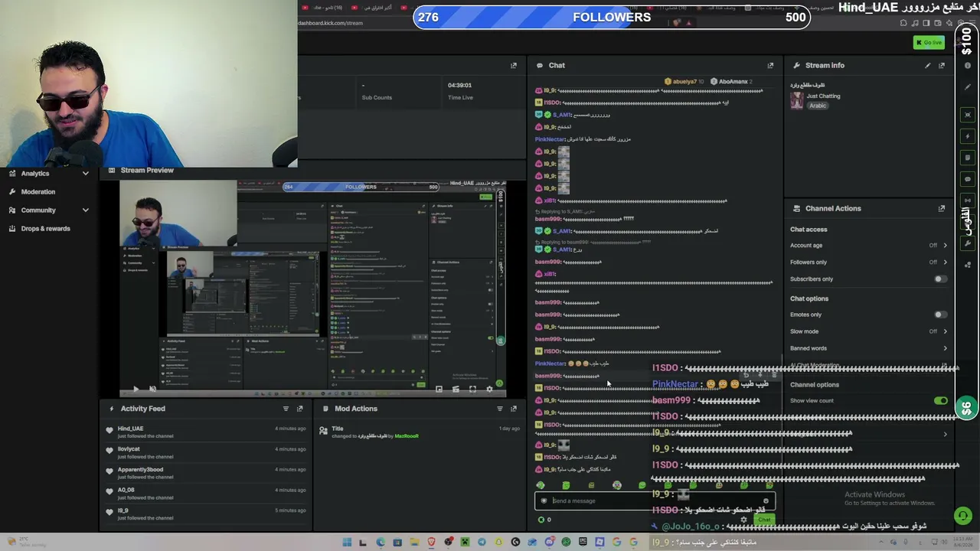This screenshot has width=980, height=551.
Task: Open Account age setting
Action: pos(868,246)
